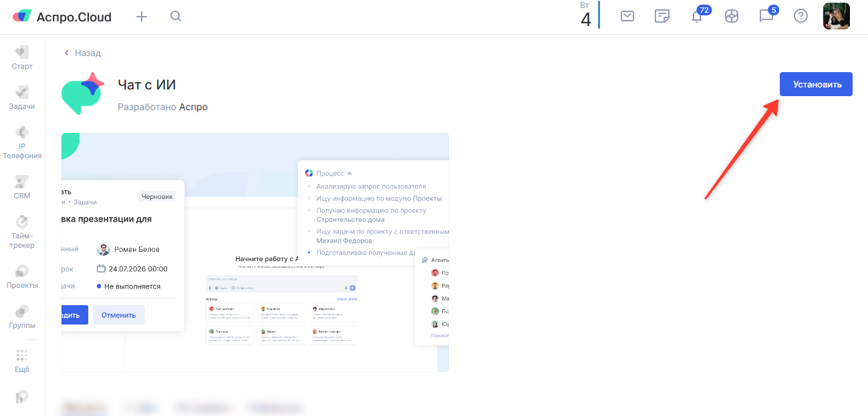Click the date 24.07.2026 00:00
This screenshot has width=868, height=416.
coord(138,268)
